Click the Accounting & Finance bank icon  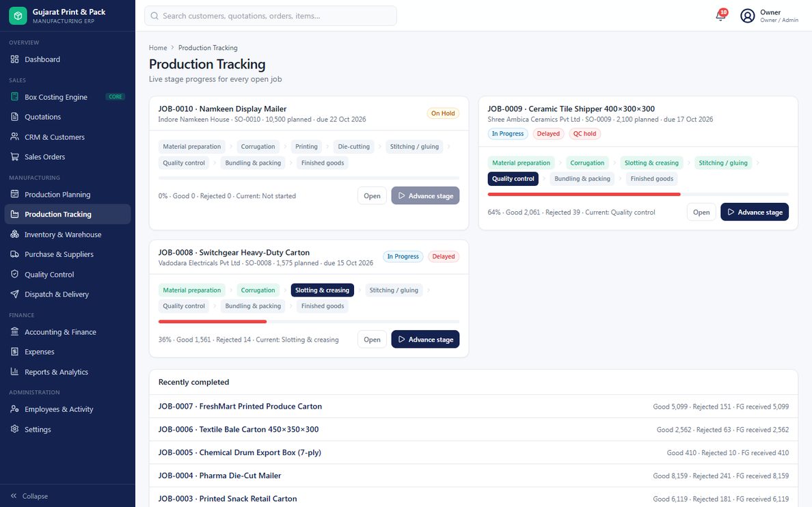click(x=14, y=331)
